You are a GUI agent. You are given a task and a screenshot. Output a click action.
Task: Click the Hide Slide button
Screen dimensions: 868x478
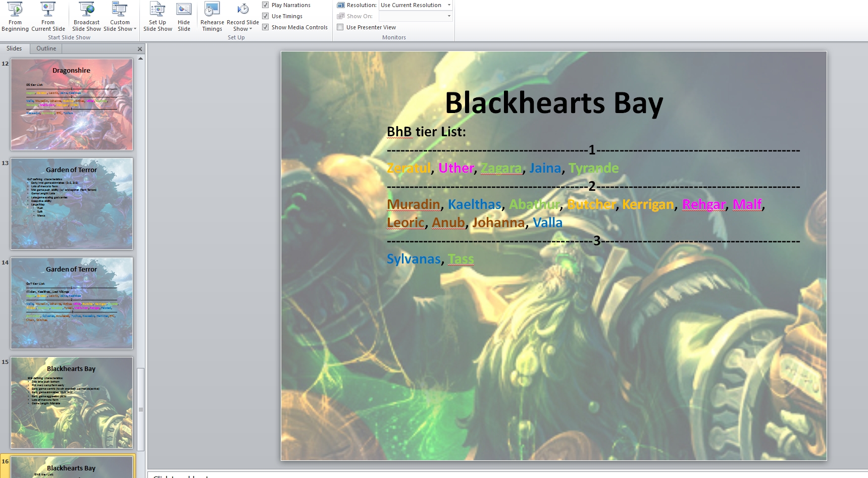184,17
